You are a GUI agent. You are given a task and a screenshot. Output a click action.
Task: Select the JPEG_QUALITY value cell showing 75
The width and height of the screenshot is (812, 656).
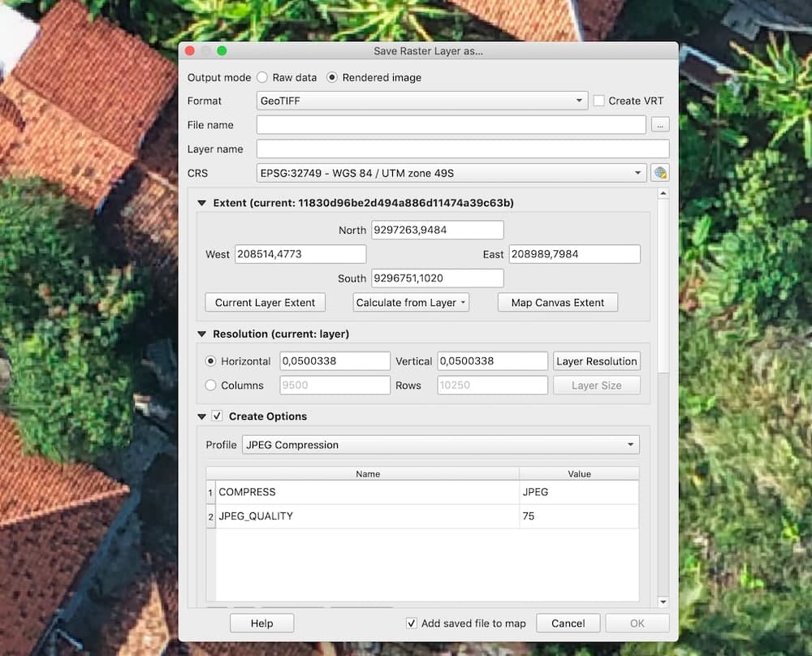580,516
